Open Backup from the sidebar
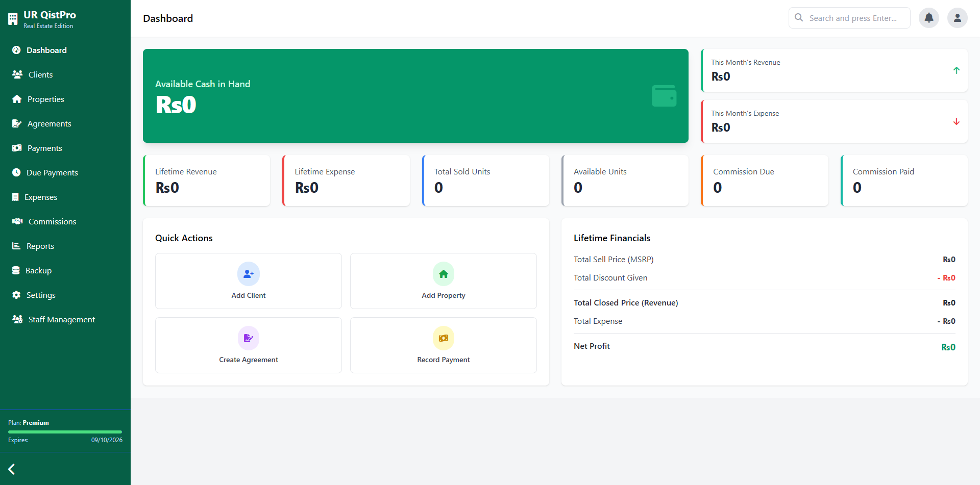This screenshot has width=980, height=485. point(39,270)
